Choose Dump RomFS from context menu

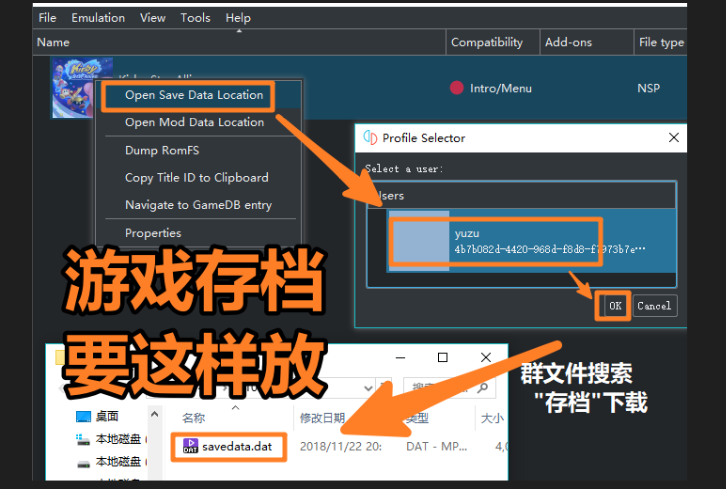(x=162, y=150)
